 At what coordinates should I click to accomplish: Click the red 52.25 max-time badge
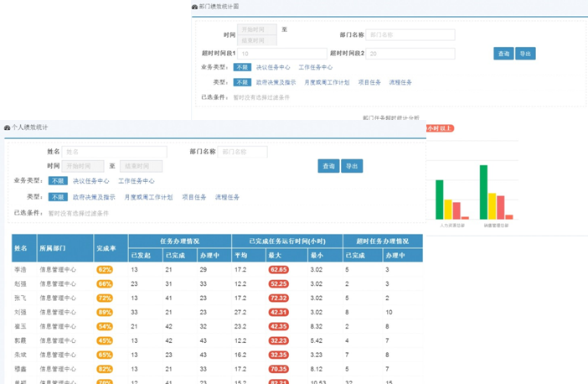pos(279,284)
